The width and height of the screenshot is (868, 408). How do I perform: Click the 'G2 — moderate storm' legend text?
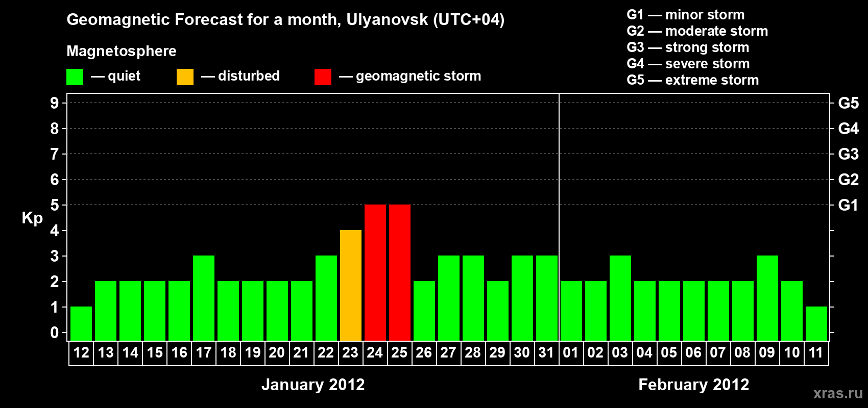(697, 31)
